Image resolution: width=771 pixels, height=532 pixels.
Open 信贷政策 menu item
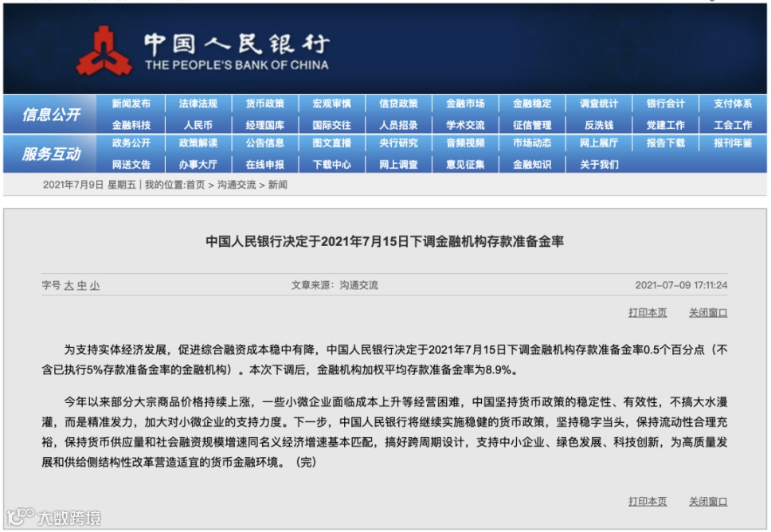(398, 104)
